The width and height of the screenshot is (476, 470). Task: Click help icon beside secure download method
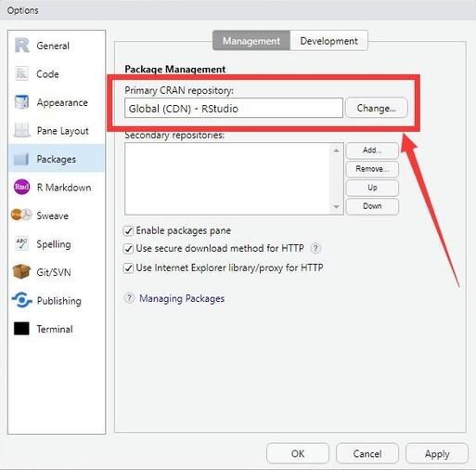[315, 248]
